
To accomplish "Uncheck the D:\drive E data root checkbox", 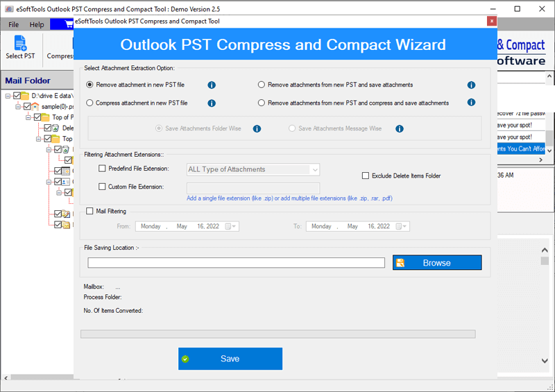I will click(17, 96).
